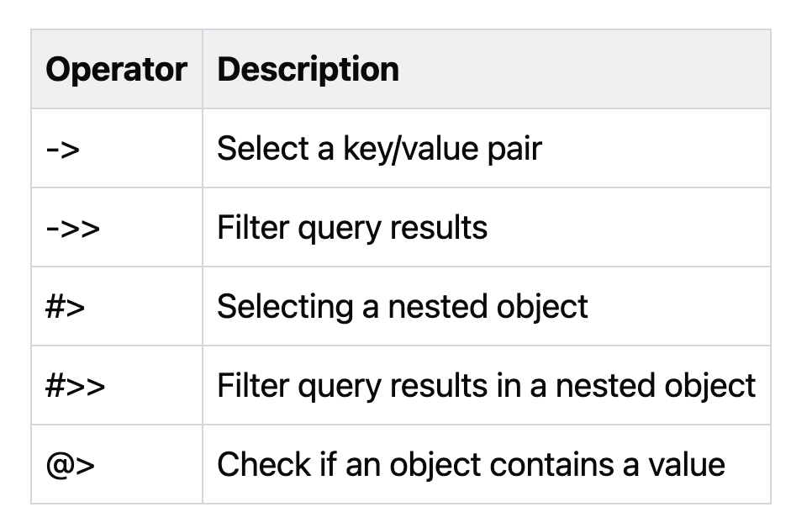Click the word "Selecting" in the table
Viewport: 812px width, 528px height.
pos(284,307)
